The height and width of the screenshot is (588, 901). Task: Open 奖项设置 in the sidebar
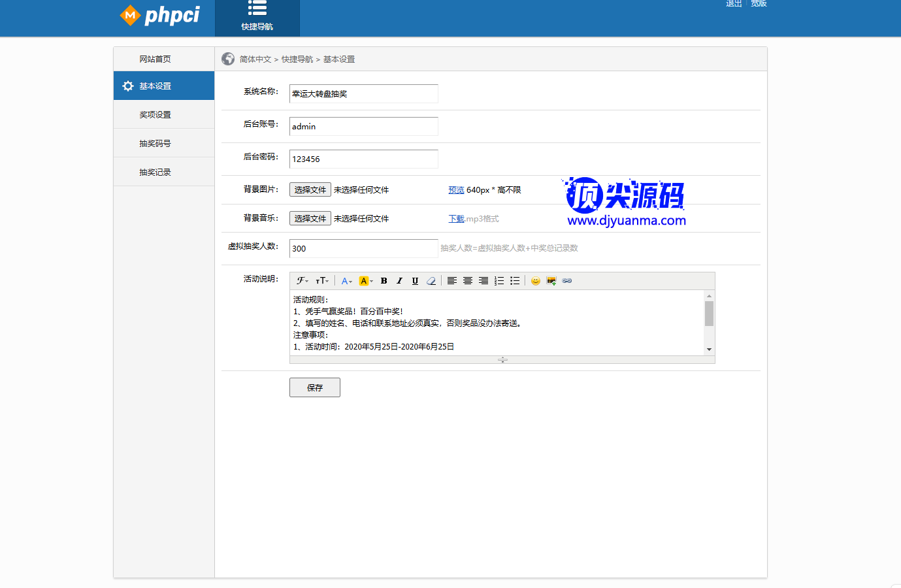click(156, 115)
